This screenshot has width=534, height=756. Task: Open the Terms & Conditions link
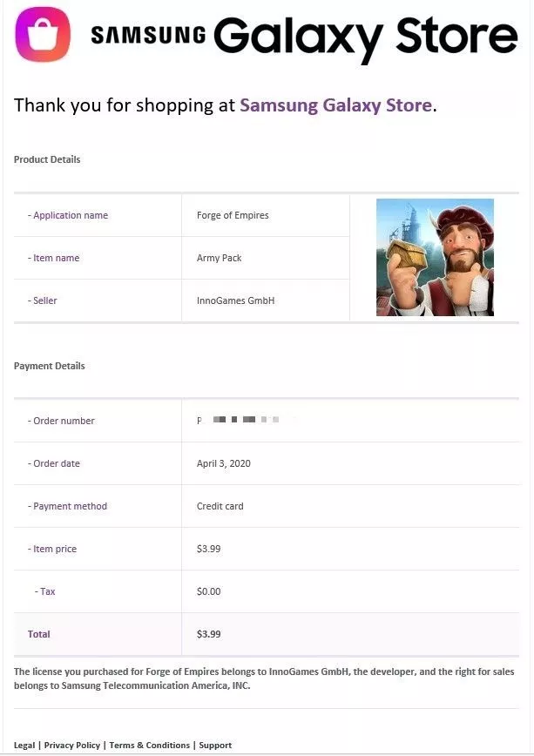click(x=150, y=745)
